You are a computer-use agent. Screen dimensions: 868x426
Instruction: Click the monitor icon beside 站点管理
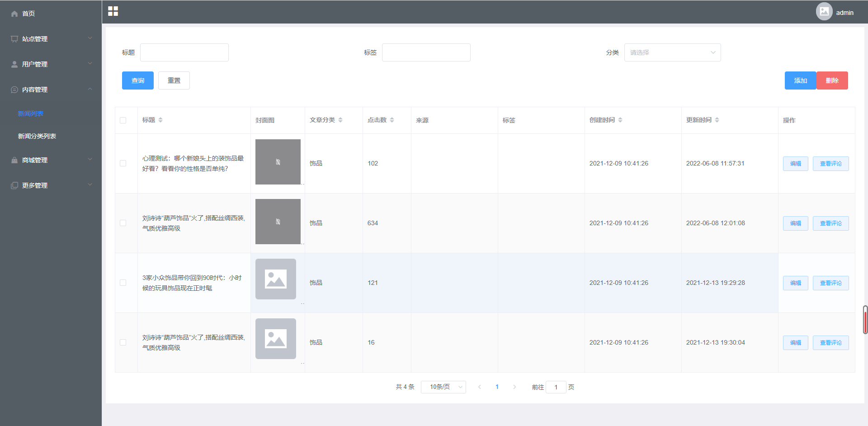point(14,39)
